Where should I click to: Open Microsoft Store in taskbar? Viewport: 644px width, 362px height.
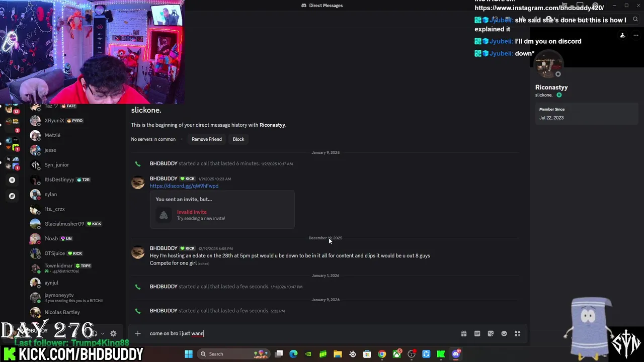click(x=367, y=354)
